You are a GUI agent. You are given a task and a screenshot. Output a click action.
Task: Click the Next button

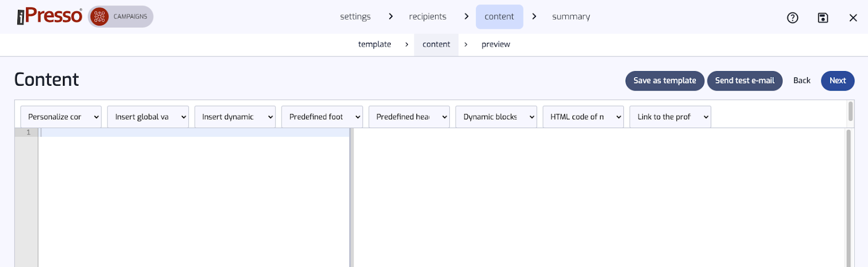[838, 81]
